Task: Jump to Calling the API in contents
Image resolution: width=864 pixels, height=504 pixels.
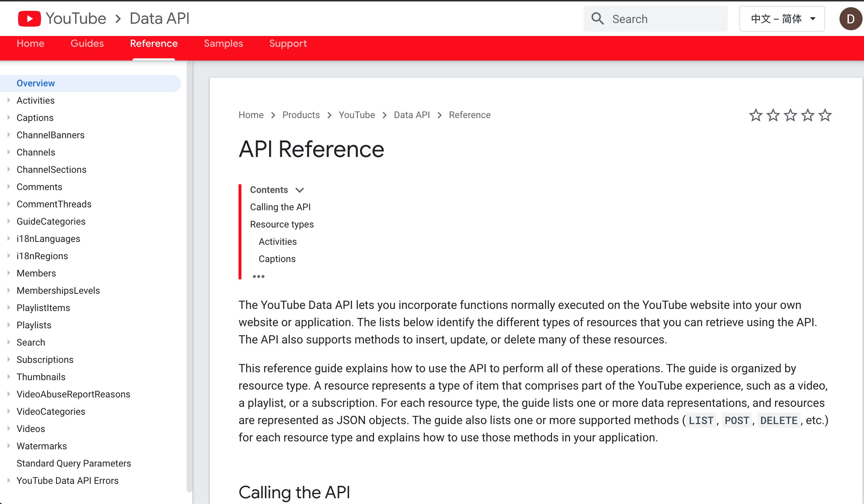Action: click(280, 207)
